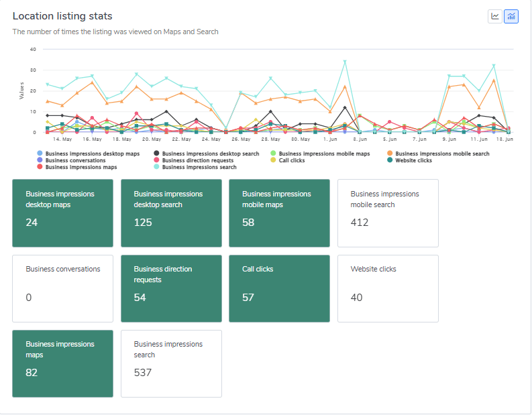This screenshot has width=532, height=415.
Task: Select the combined chart view icon
Action: click(511, 16)
